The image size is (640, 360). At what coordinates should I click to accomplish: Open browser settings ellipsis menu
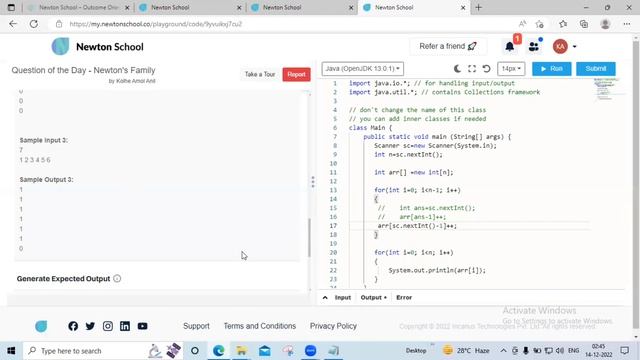click(x=627, y=24)
